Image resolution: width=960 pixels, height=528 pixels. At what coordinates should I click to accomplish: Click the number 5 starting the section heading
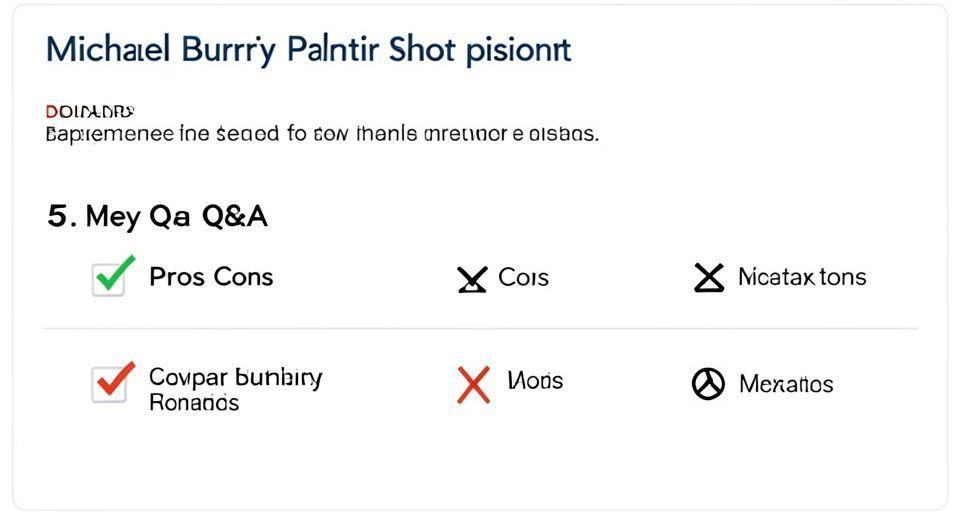pyautogui.click(x=58, y=216)
